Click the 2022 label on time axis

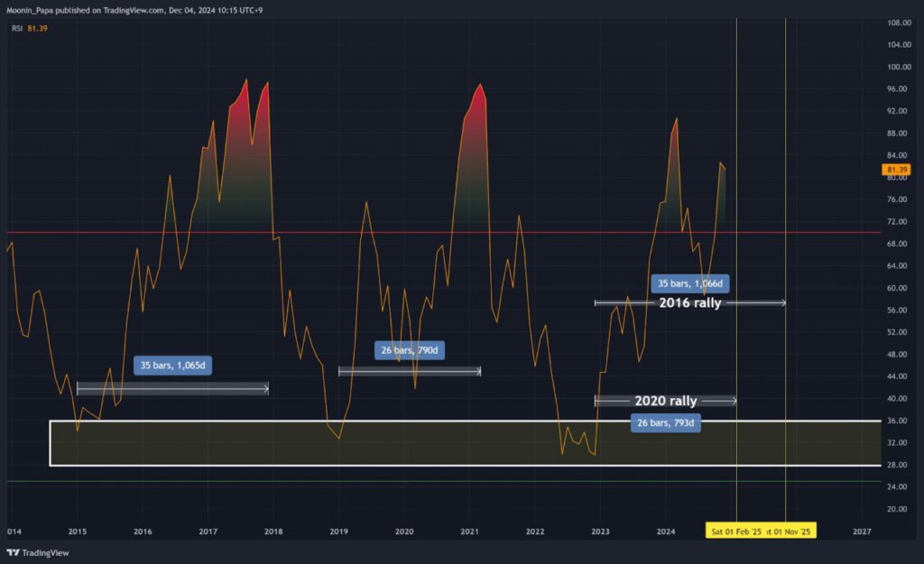(535, 532)
